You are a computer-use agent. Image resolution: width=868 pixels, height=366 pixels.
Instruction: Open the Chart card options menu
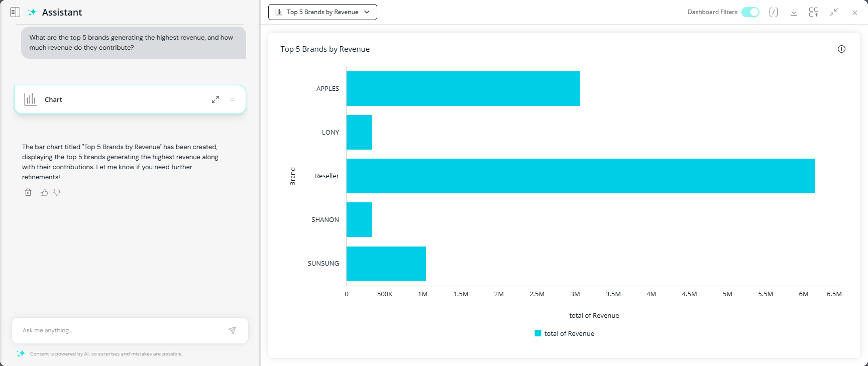pos(232,99)
